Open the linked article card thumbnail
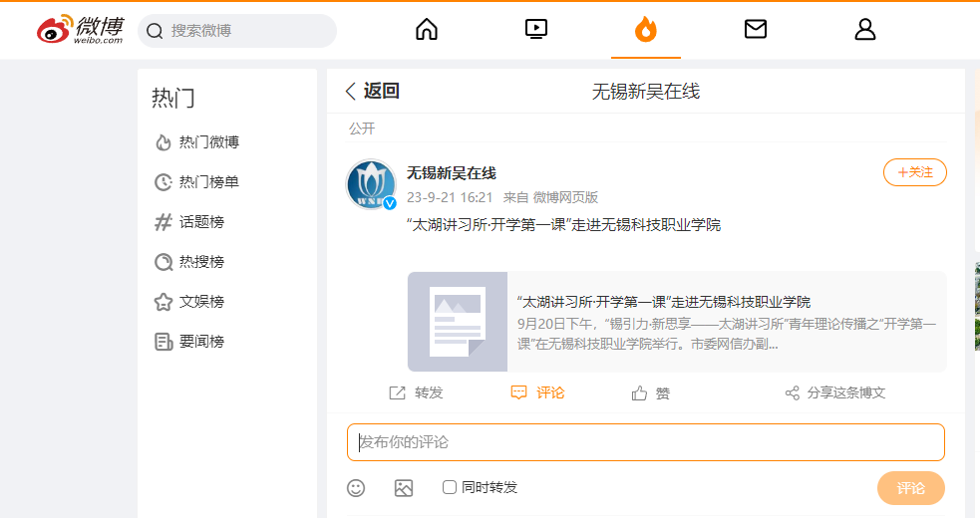 coord(458,322)
